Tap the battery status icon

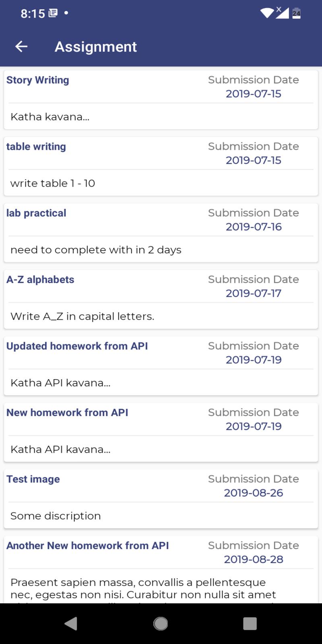point(296,13)
